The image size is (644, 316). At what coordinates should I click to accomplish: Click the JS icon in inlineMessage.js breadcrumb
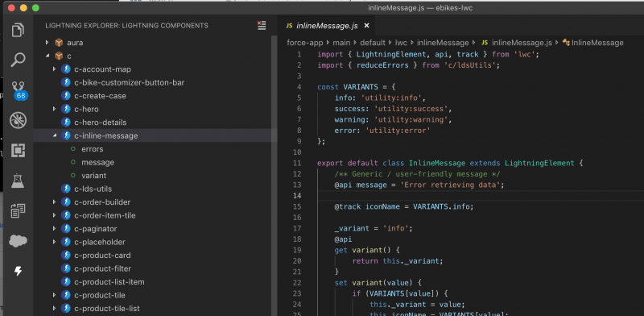(x=485, y=43)
